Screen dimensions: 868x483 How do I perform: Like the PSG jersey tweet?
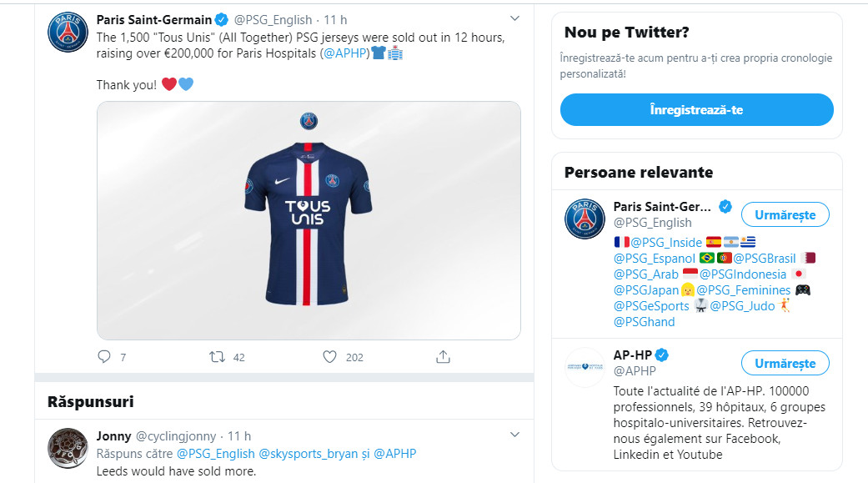click(x=329, y=357)
